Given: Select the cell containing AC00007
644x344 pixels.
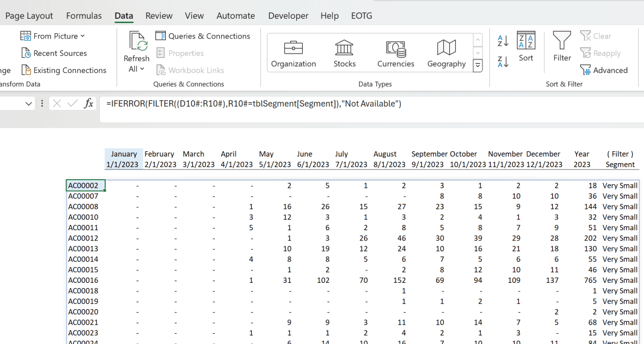Looking at the screenshot, I should (83, 196).
